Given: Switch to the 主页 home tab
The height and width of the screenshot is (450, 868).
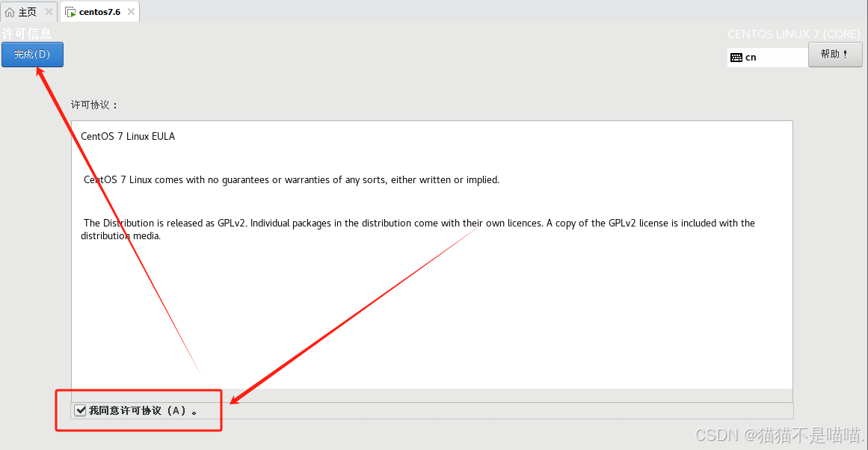Looking at the screenshot, I should point(28,12).
